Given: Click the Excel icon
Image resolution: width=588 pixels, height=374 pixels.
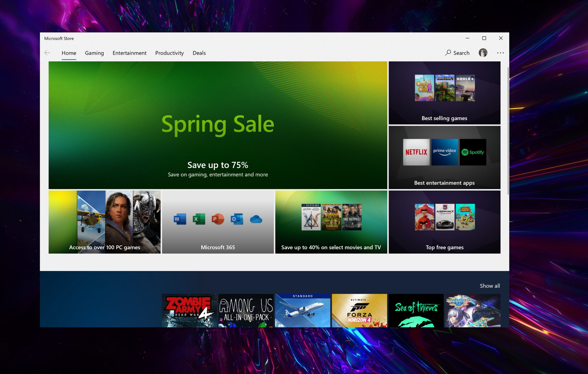Looking at the screenshot, I should coord(199,219).
